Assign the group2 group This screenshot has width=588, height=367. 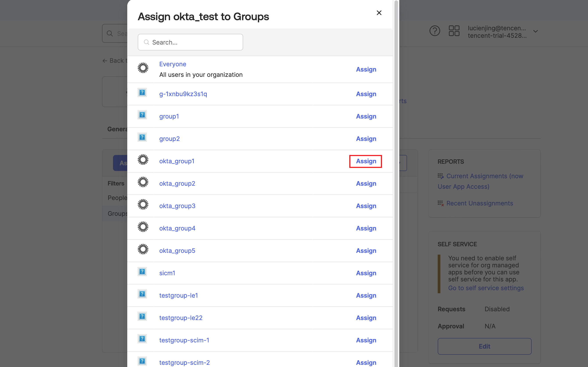(x=366, y=139)
